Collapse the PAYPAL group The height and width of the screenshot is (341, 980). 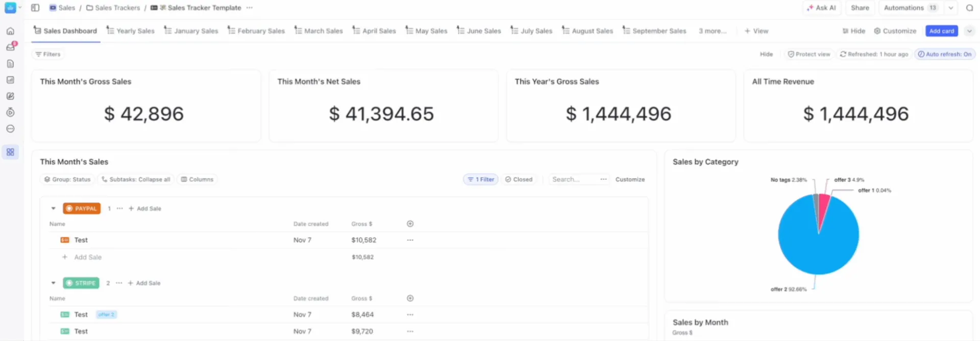53,208
